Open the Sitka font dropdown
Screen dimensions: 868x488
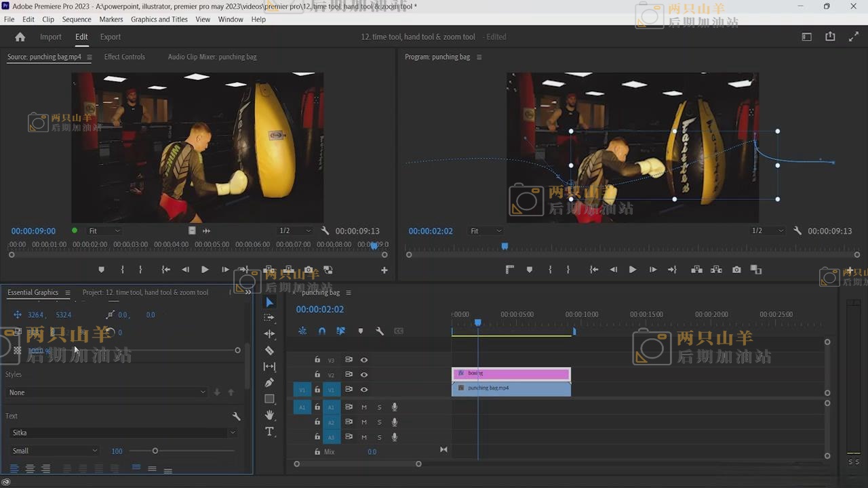pyautogui.click(x=123, y=432)
